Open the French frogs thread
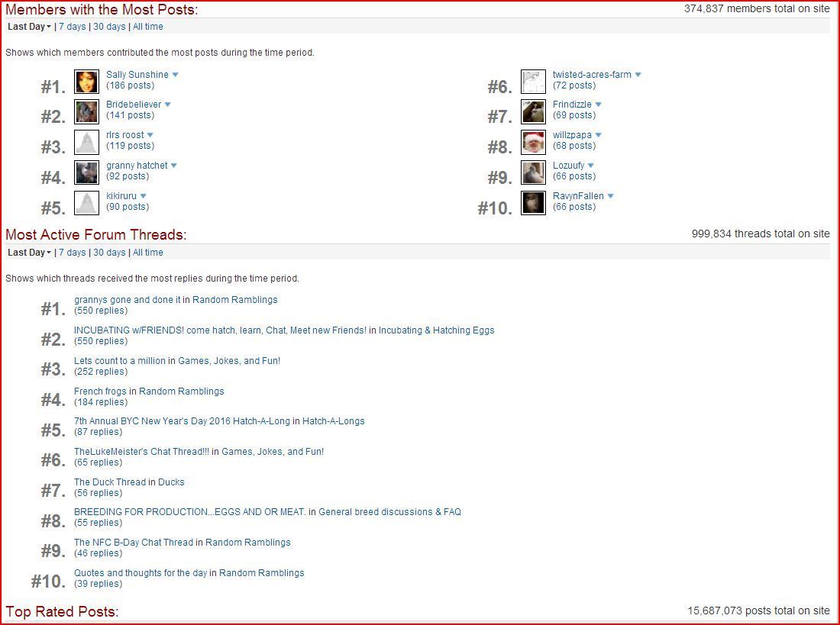 [100, 391]
